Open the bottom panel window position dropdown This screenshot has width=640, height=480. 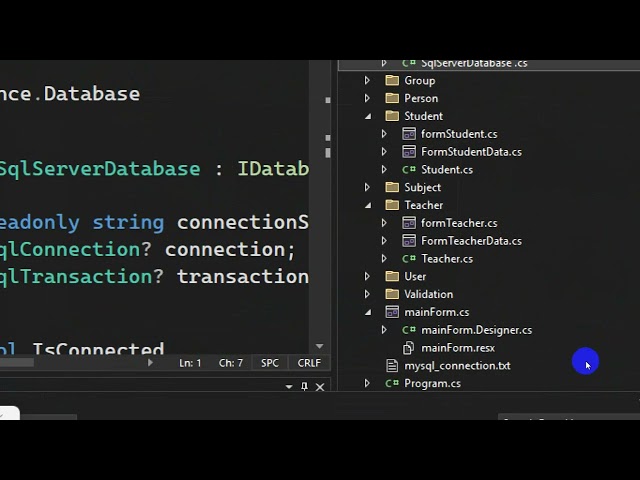[x=289, y=387]
